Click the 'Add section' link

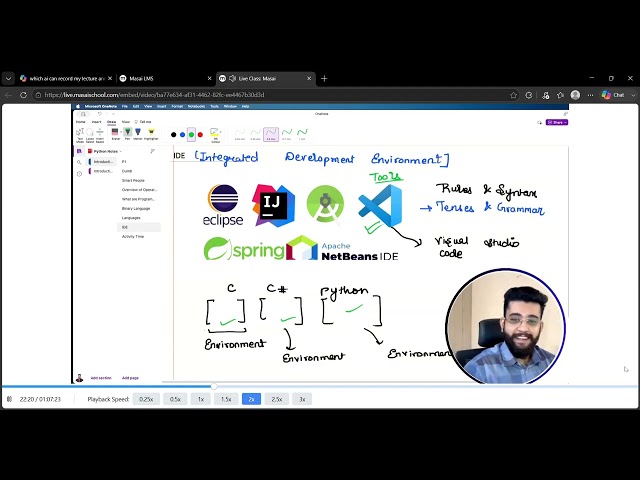[x=101, y=378]
